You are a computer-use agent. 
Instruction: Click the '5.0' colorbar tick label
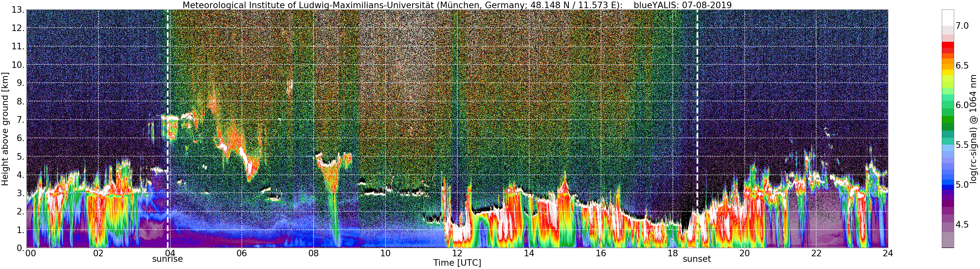[x=962, y=184]
